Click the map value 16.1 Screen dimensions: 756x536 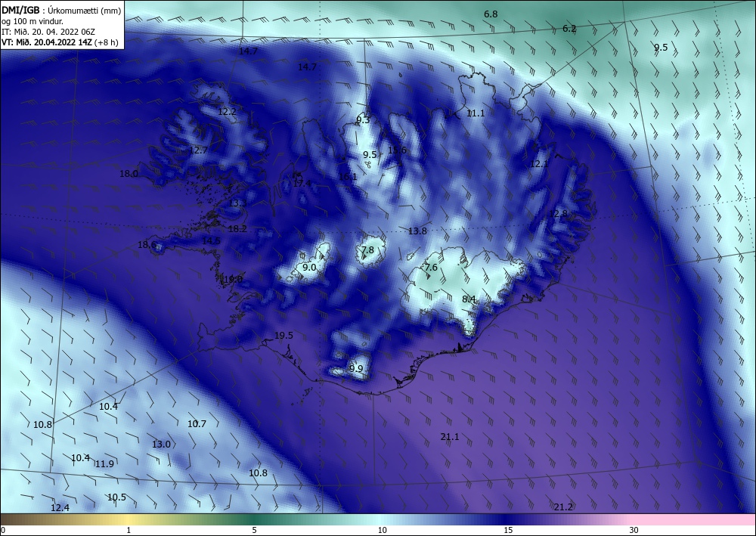pos(348,177)
